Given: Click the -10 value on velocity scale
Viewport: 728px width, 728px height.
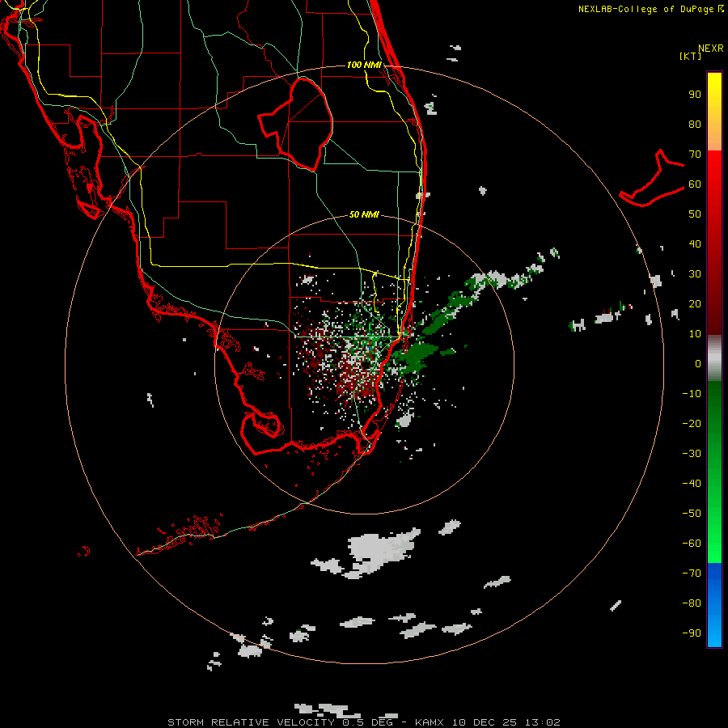Looking at the screenshot, I should 692,394.
